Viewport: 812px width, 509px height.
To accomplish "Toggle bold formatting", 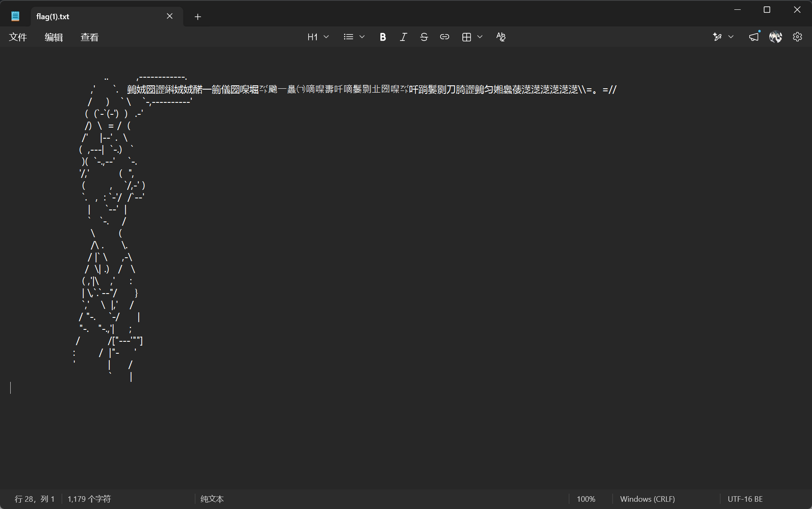I will click(383, 37).
